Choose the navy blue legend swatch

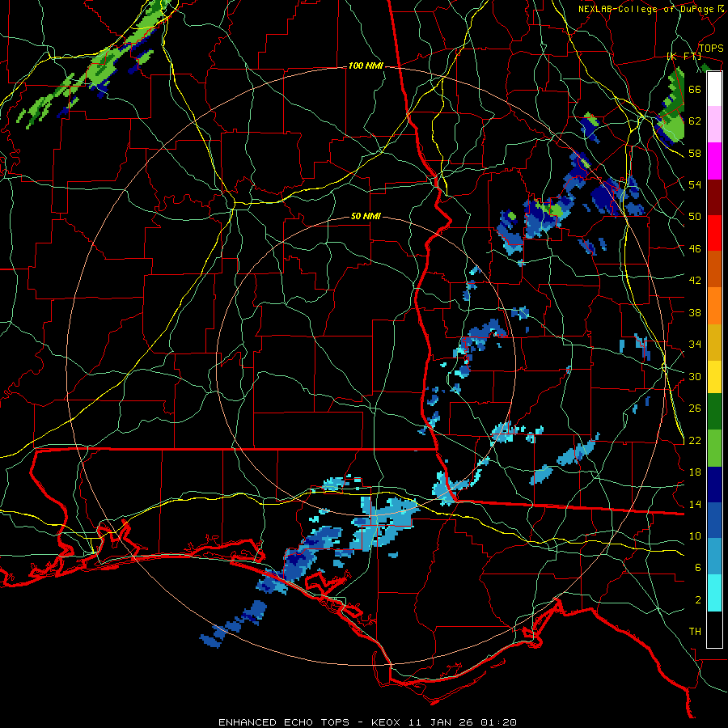pyautogui.click(x=714, y=485)
